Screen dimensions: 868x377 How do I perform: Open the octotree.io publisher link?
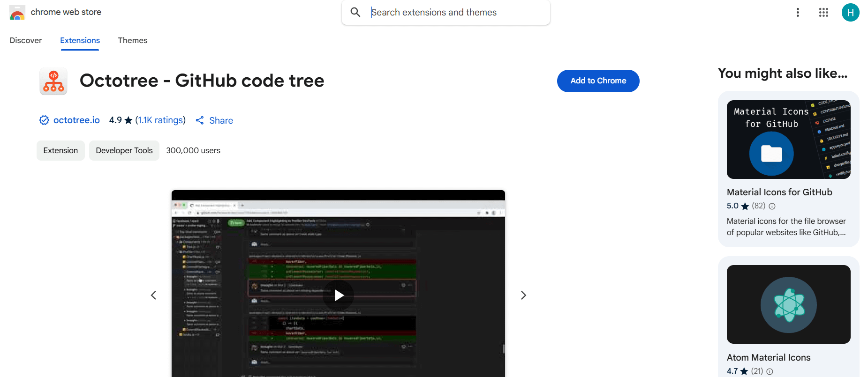coord(76,120)
